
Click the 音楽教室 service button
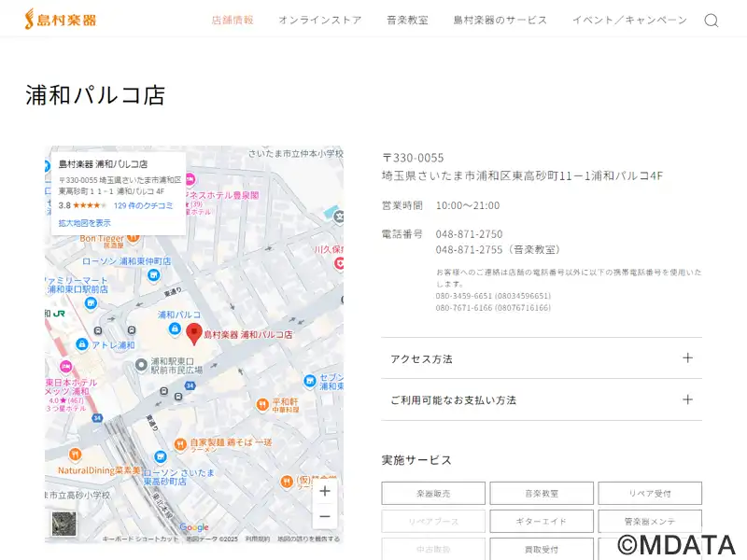point(542,494)
